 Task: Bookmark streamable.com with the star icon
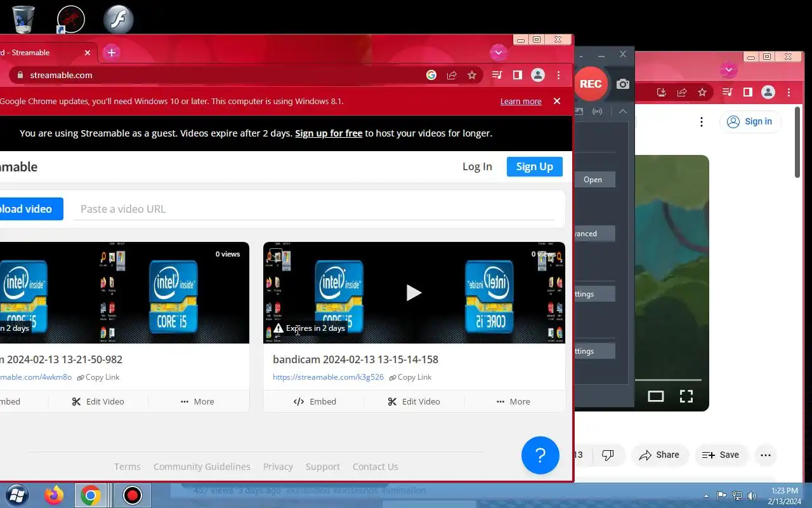(472, 75)
